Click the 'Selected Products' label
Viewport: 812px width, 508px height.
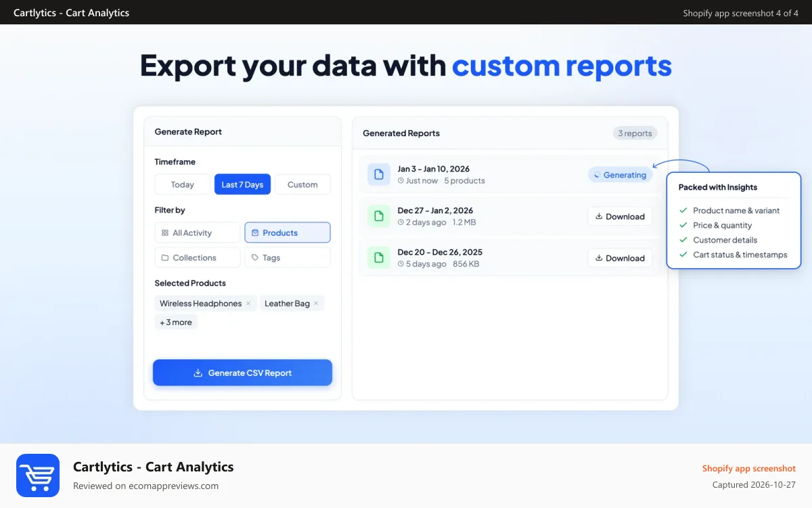(x=190, y=283)
